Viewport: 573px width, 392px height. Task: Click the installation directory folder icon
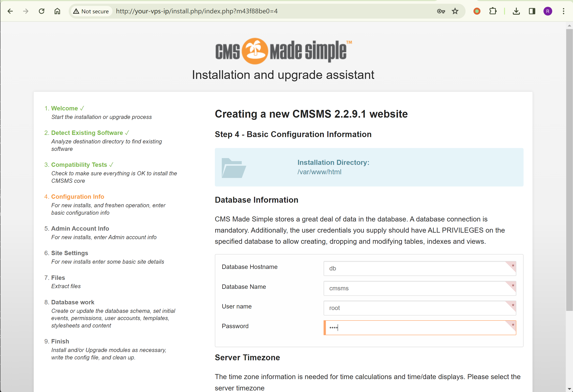pyautogui.click(x=233, y=168)
